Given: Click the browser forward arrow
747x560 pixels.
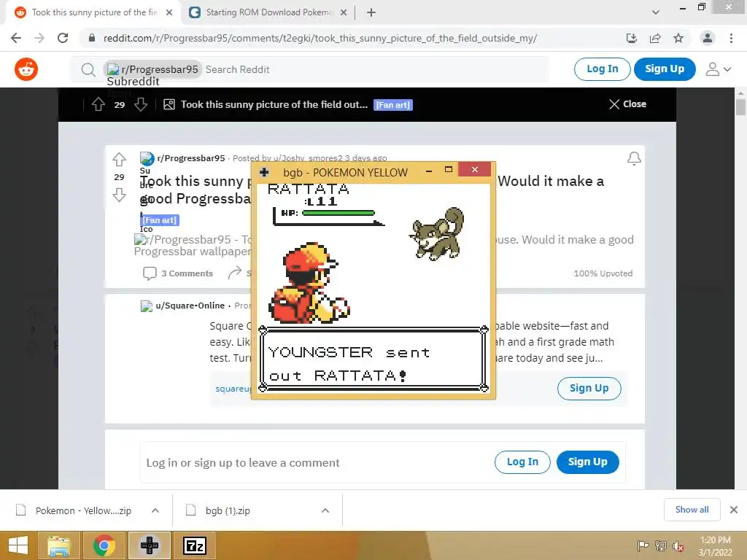Looking at the screenshot, I should (39, 38).
